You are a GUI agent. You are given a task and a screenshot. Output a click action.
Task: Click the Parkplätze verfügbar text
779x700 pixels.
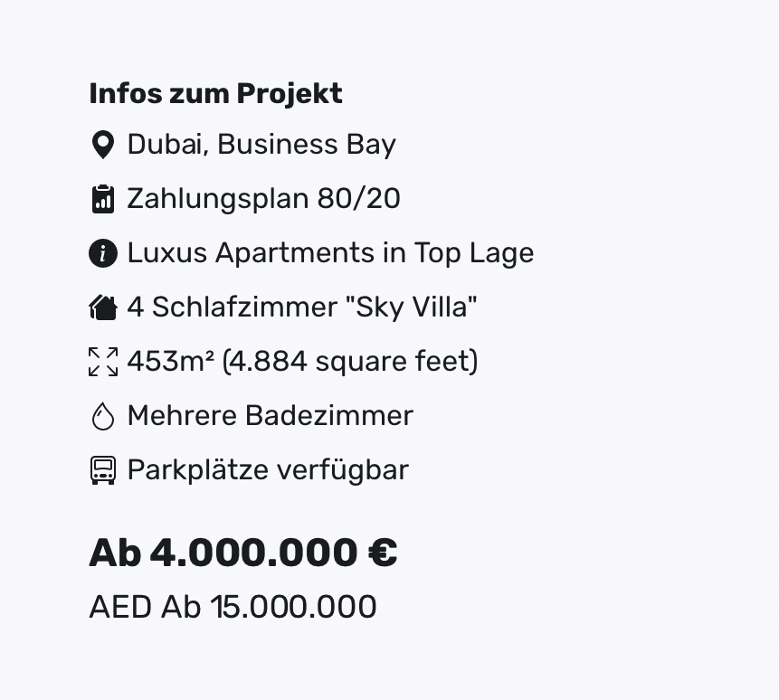click(x=269, y=469)
